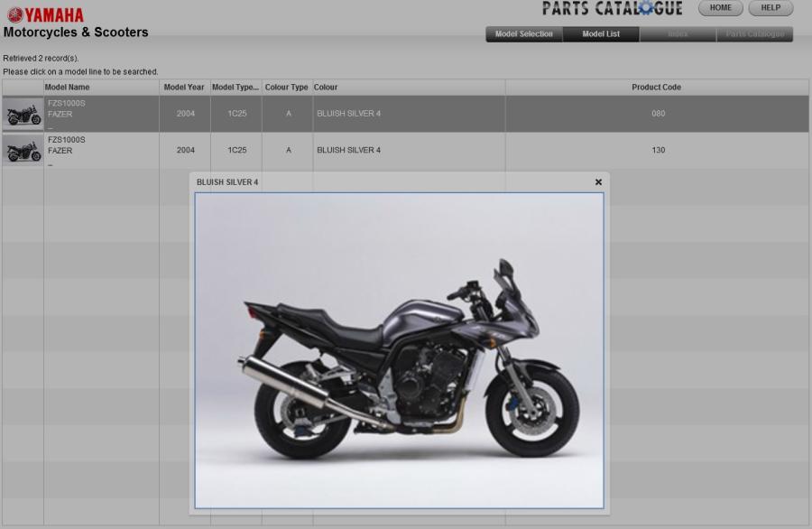Sort by the Model Name column header
The width and height of the screenshot is (812, 529).
click(101, 87)
